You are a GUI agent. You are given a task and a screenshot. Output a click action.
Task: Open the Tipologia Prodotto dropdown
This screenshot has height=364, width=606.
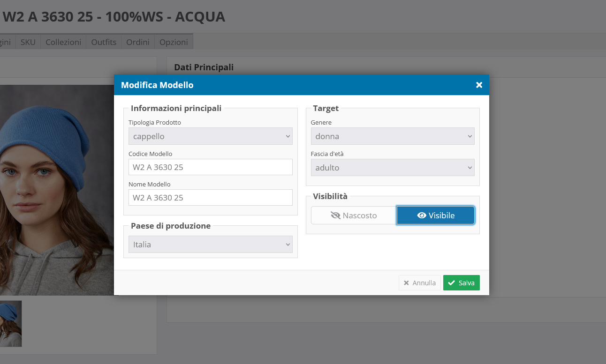tap(210, 136)
